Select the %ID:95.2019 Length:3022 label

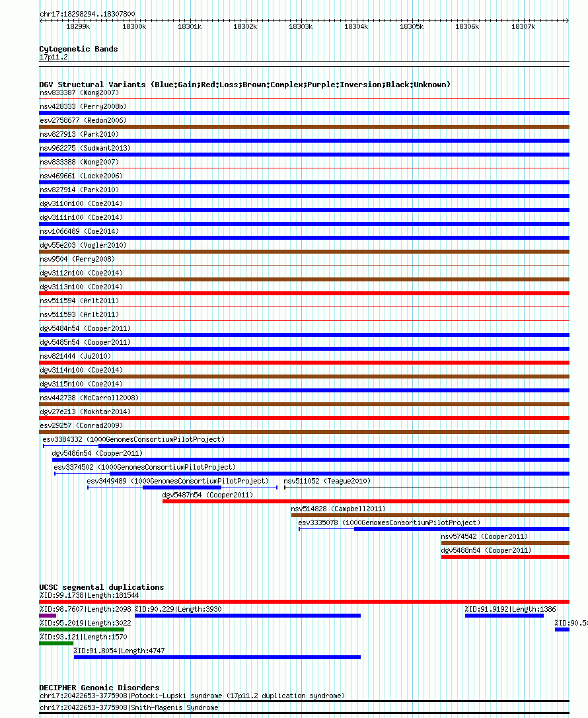pos(85,623)
